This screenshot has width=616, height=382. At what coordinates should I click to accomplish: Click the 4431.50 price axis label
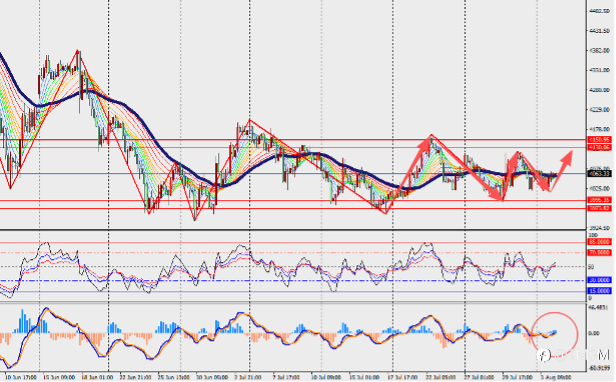(599, 31)
